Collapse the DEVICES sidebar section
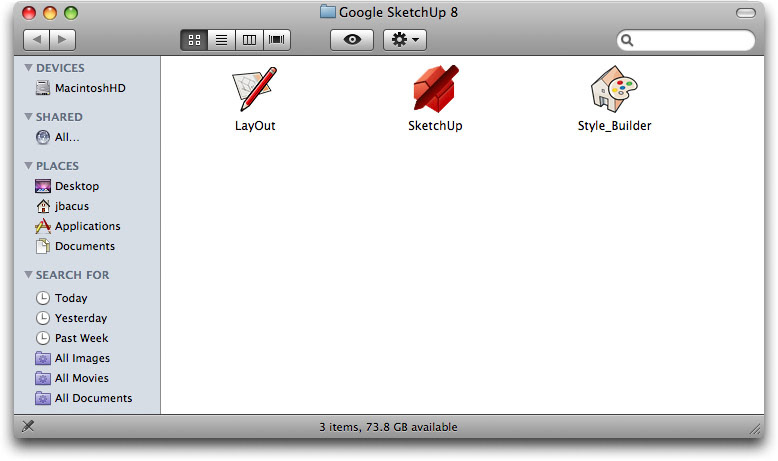This screenshot has height=461, width=778. [28, 67]
